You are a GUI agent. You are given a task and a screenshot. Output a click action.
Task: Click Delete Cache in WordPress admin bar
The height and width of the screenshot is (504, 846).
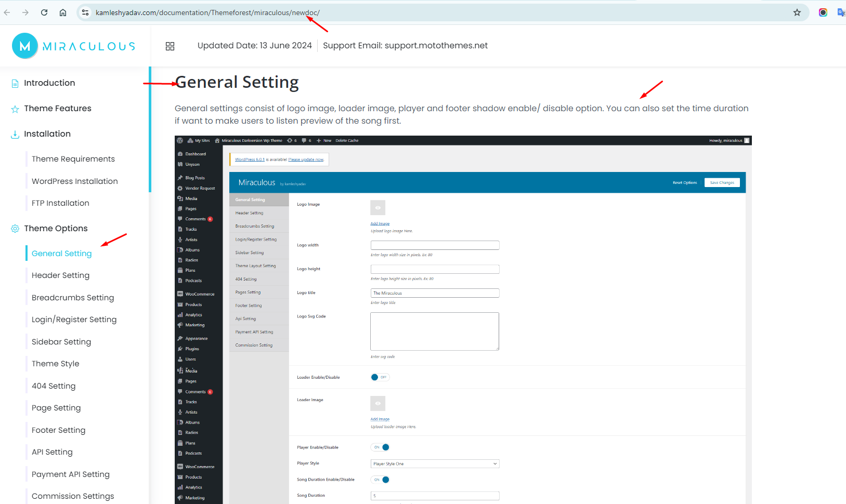[347, 140]
